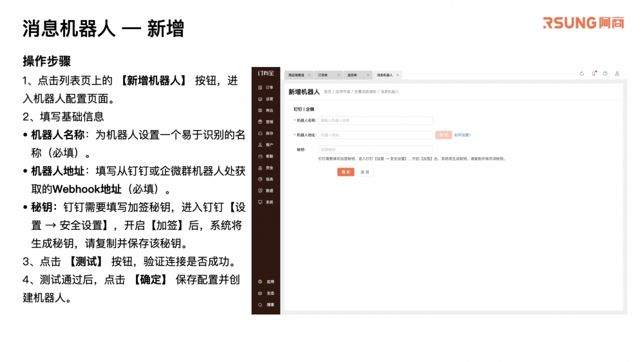Close the 退货单 tab
Viewport: 644px width, 362px height.
(x=368, y=75)
